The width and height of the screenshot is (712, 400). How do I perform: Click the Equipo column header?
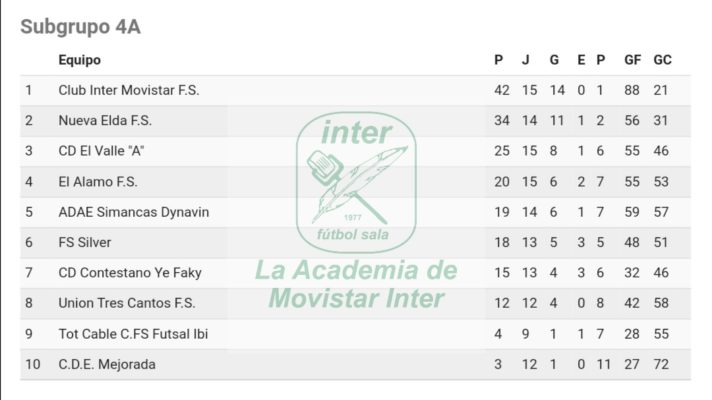coord(79,60)
